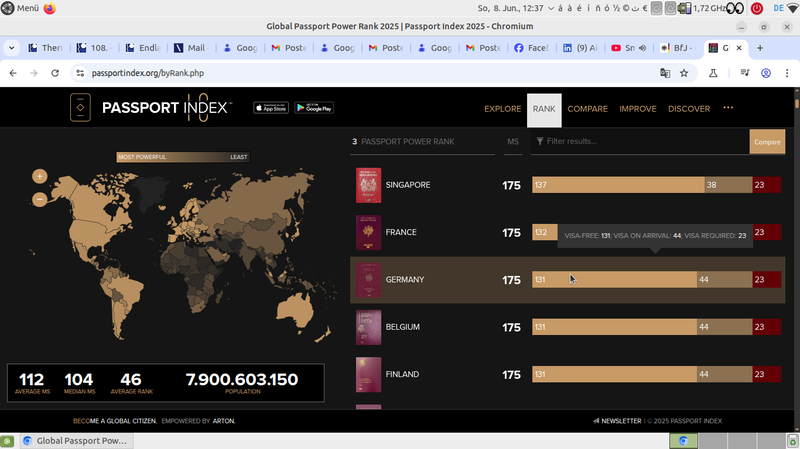Viewport: 800px width, 449px height.
Task: Go to the Improve navigation item
Action: tap(637, 109)
